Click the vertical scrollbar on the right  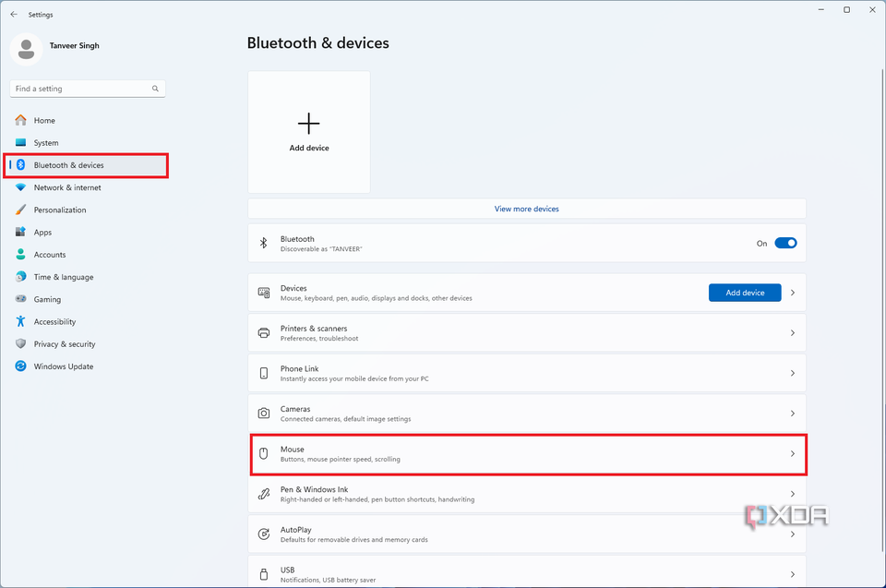point(882,308)
